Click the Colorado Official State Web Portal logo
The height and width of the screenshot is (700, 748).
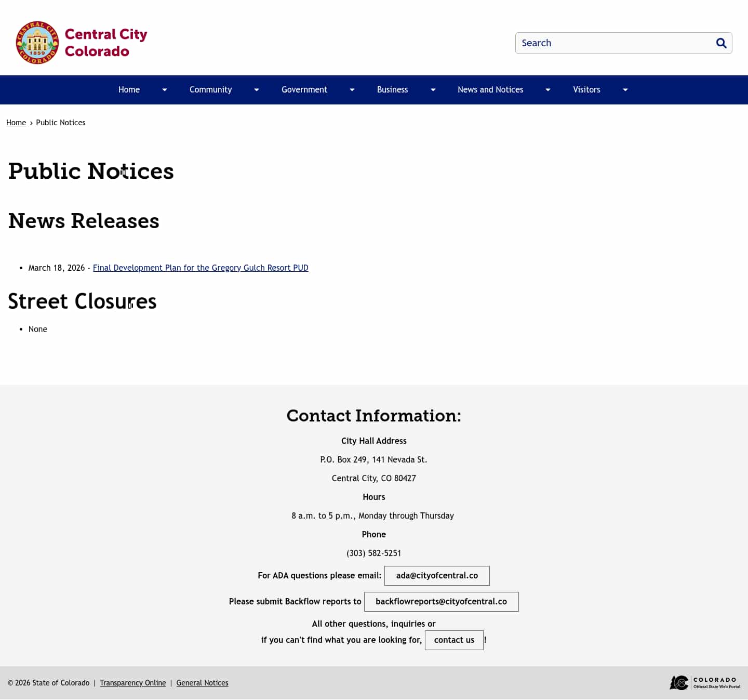pos(705,682)
